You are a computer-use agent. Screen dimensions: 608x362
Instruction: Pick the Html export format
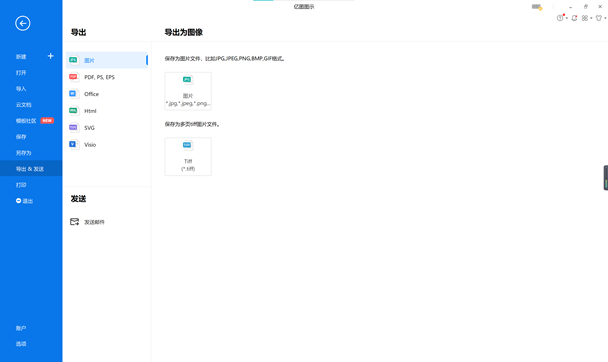click(x=107, y=111)
